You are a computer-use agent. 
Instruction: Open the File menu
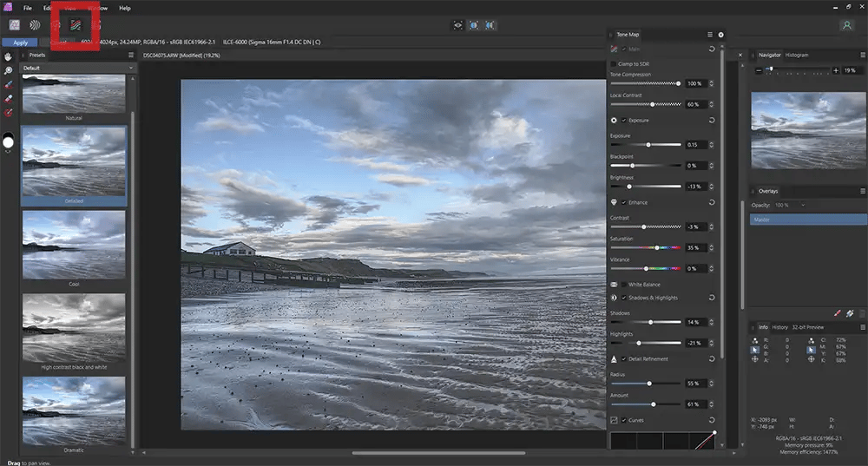27,9
